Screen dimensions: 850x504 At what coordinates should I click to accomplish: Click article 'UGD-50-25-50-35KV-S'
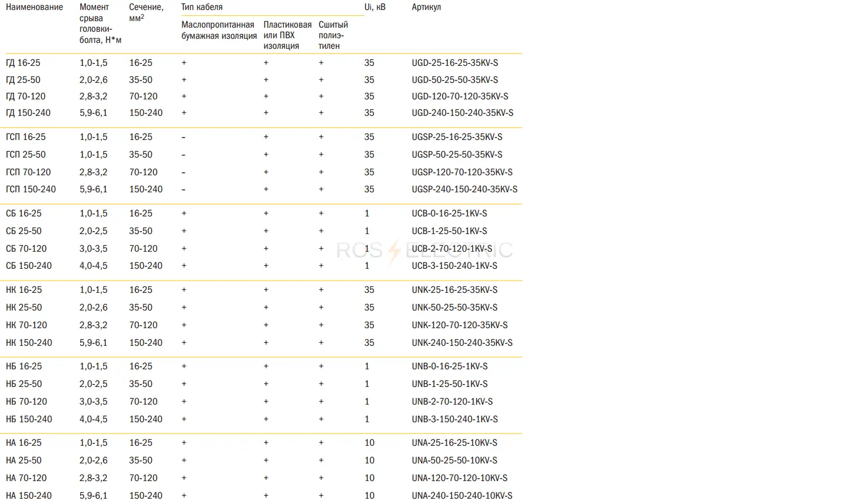click(x=455, y=80)
